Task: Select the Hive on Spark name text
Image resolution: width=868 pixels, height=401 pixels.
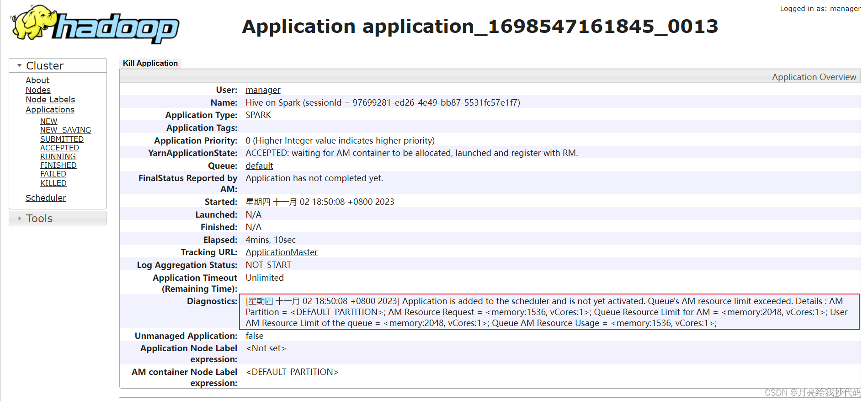Action: (x=383, y=103)
